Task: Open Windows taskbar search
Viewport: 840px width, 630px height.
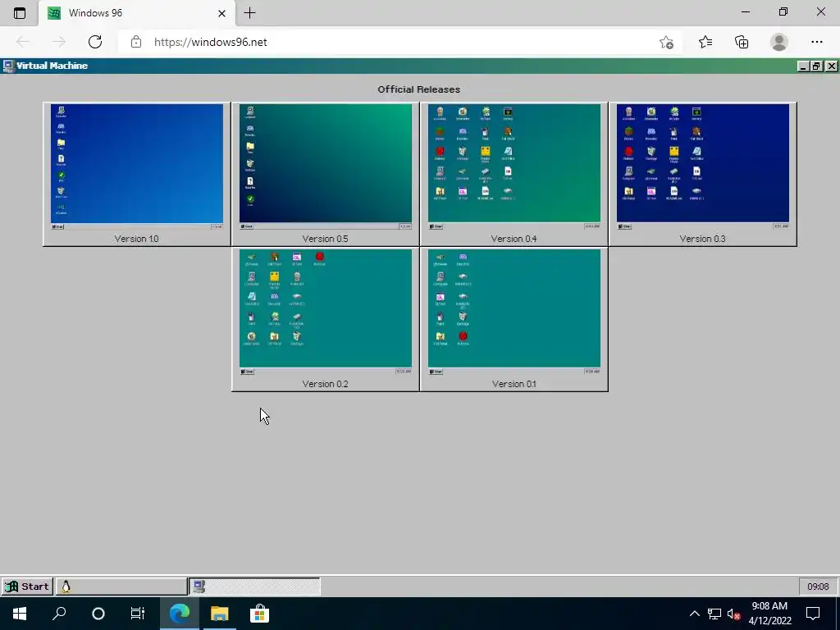Action: [x=59, y=614]
